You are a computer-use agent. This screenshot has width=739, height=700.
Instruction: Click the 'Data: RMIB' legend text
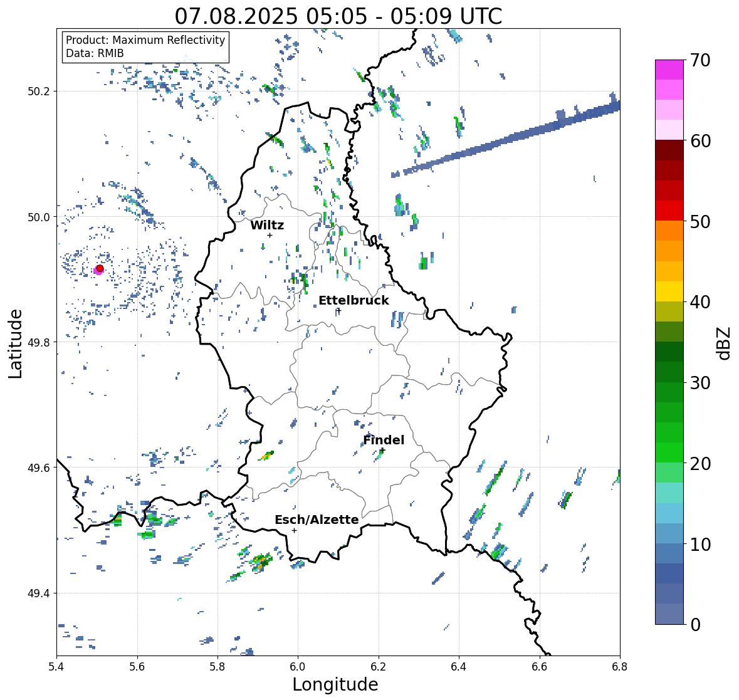95,53
